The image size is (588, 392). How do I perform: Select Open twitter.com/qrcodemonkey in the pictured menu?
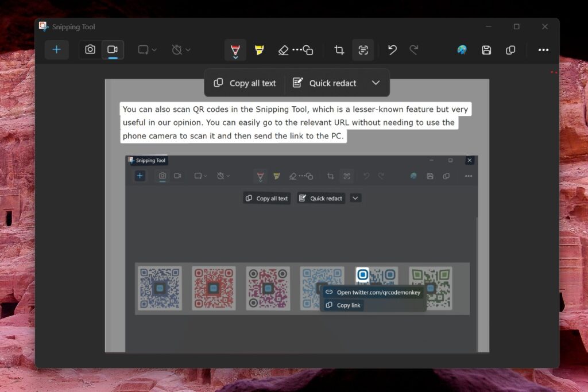374,292
